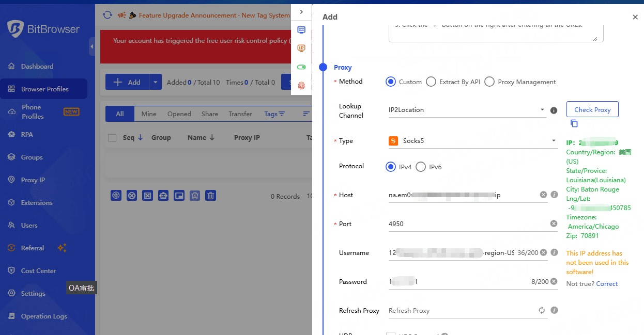Click the Check Proxy button
The image size is (644, 335).
coord(592,109)
